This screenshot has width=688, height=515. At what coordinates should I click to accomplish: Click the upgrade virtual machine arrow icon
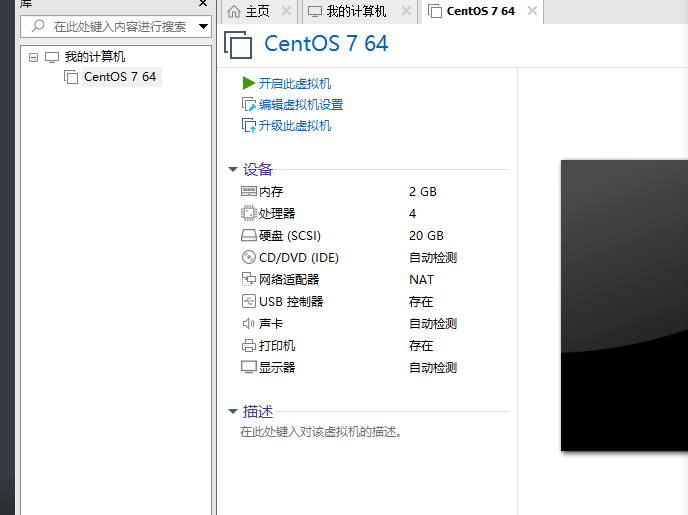[x=249, y=125]
